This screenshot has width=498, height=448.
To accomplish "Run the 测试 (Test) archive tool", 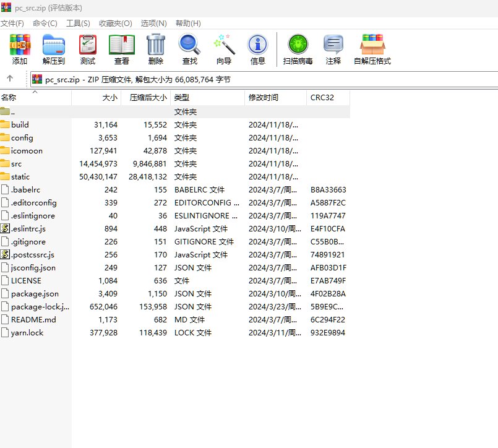I will coord(88,50).
